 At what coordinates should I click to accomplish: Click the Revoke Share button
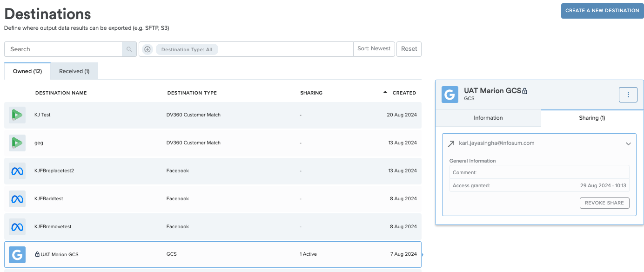604,203
